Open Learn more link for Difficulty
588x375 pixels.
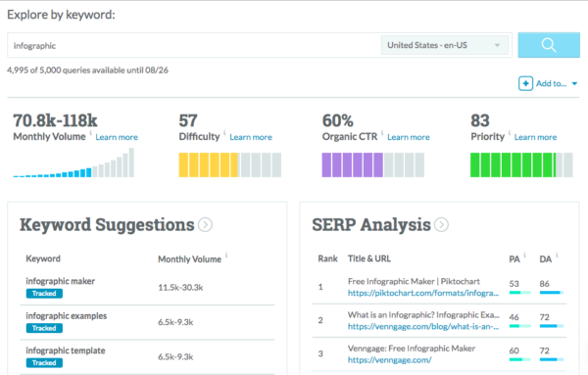click(x=251, y=137)
